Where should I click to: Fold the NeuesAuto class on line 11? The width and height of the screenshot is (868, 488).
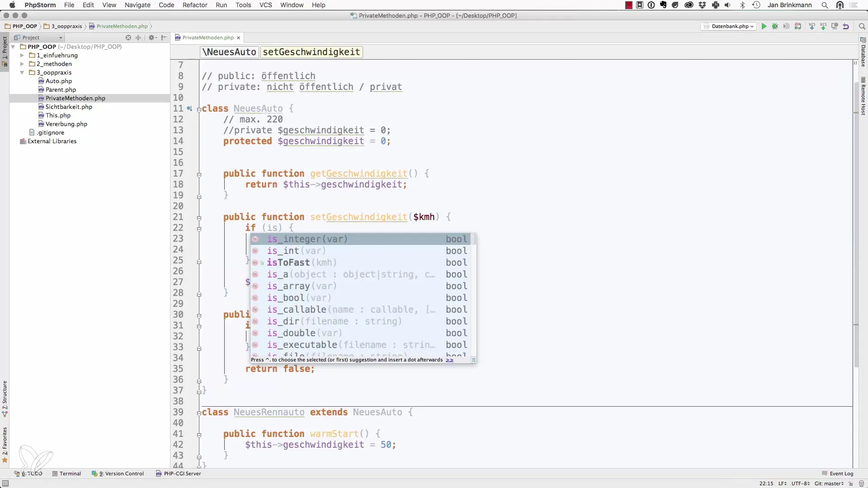pyautogui.click(x=199, y=109)
